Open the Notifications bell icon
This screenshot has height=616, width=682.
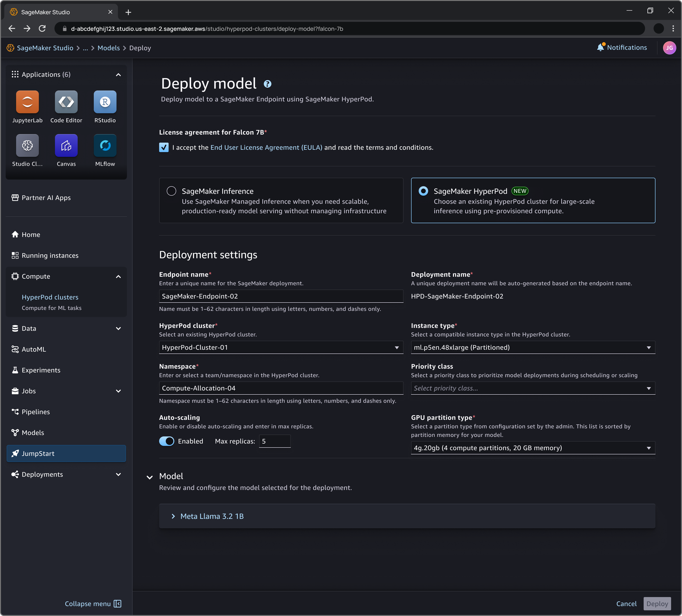tap(601, 47)
